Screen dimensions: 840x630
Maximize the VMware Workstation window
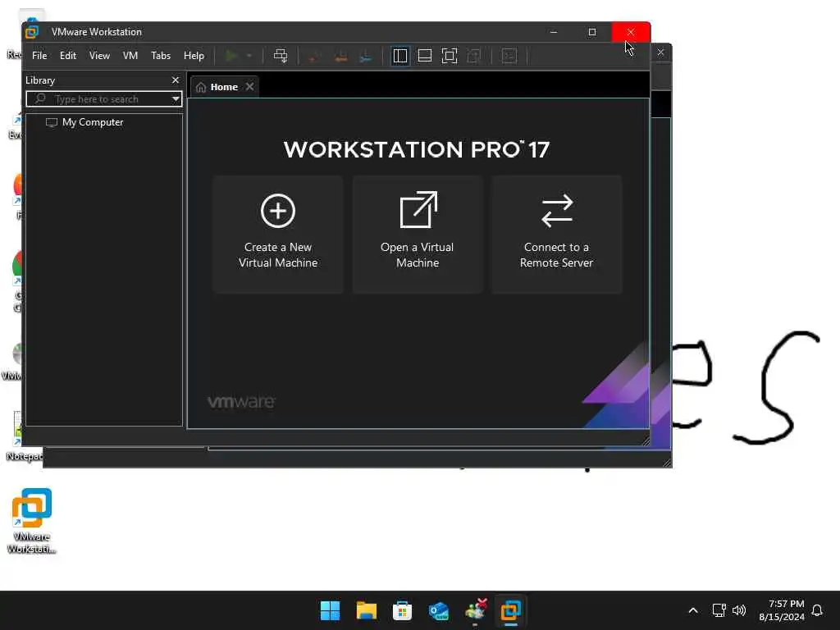(592, 32)
